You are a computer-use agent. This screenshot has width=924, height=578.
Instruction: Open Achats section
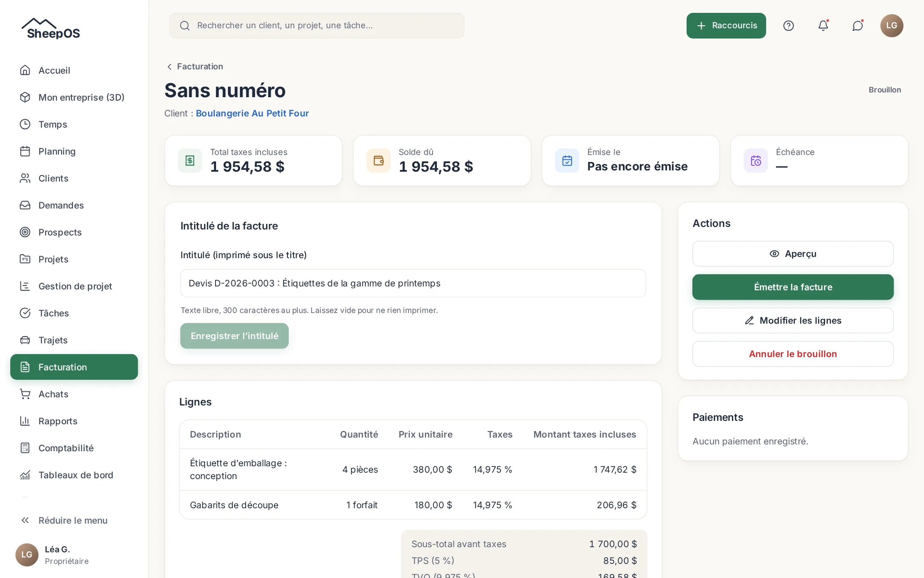pos(74,394)
